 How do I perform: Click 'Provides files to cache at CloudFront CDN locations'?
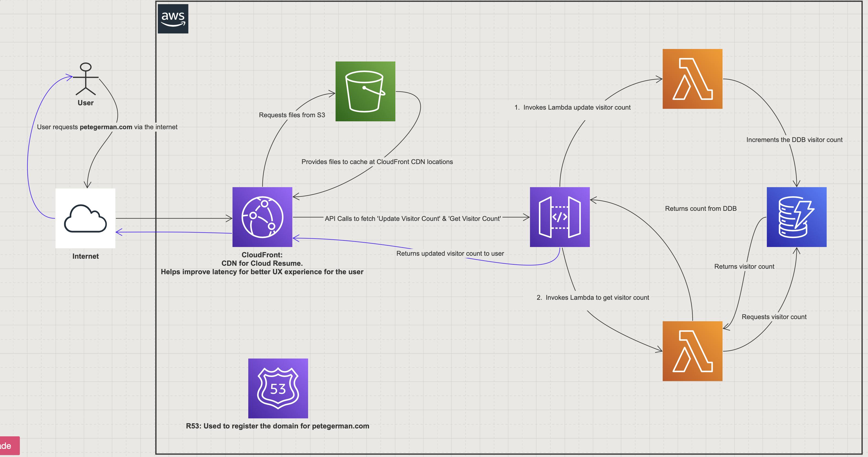point(377,162)
